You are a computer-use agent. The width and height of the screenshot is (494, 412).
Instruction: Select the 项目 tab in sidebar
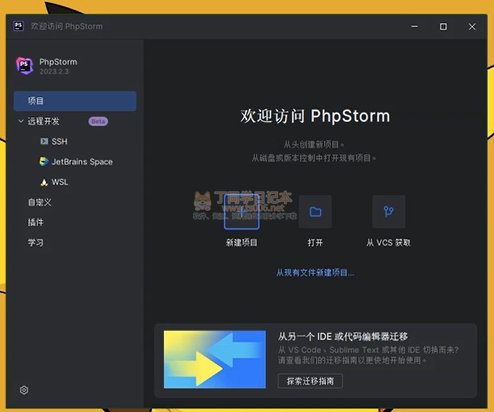(x=75, y=101)
